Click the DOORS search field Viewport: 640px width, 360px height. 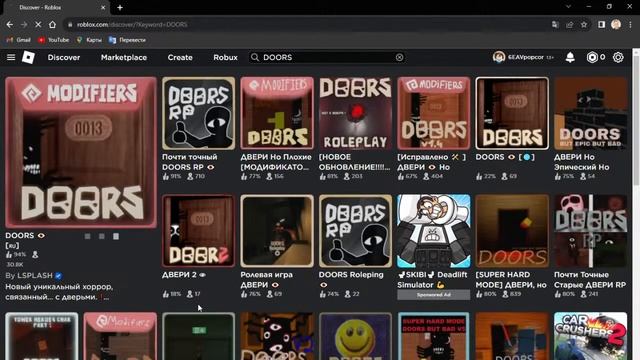(327, 58)
